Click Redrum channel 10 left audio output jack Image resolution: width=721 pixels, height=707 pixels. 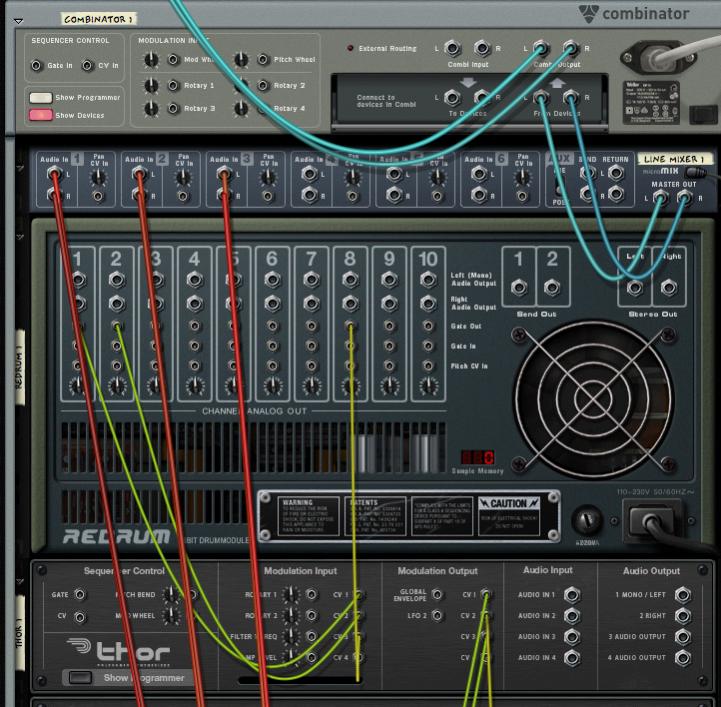click(428, 279)
